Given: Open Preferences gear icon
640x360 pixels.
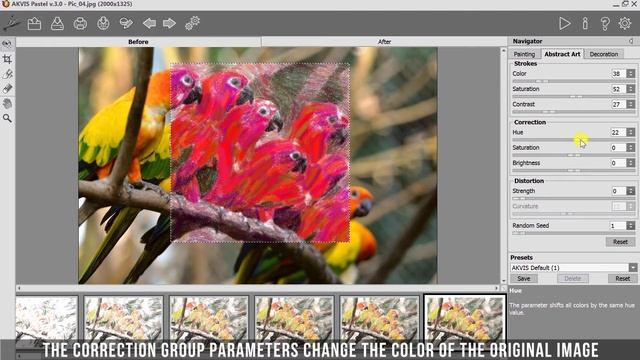Looking at the screenshot, I should coord(625,24).
